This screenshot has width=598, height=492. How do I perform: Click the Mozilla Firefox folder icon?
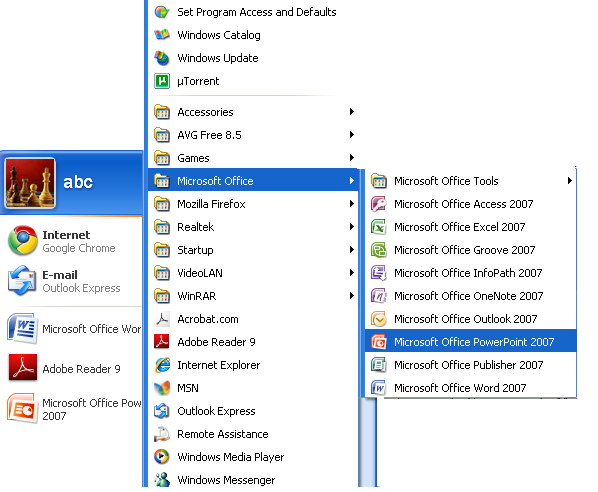162,204
